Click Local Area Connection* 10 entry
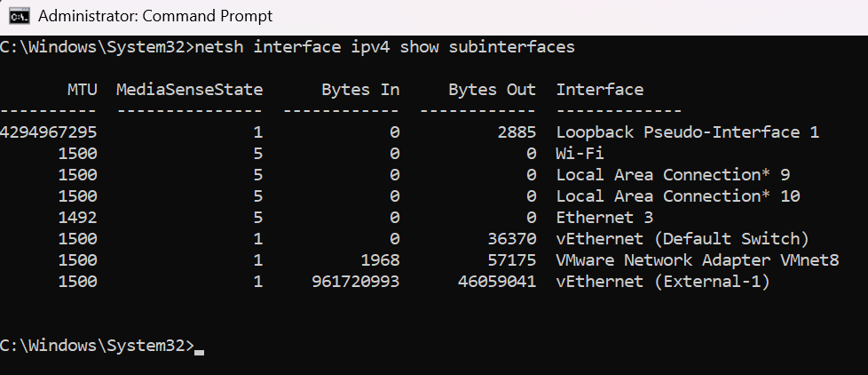This screenshot has height=375, width=868. pyautogui.click(x=678, y=196)
